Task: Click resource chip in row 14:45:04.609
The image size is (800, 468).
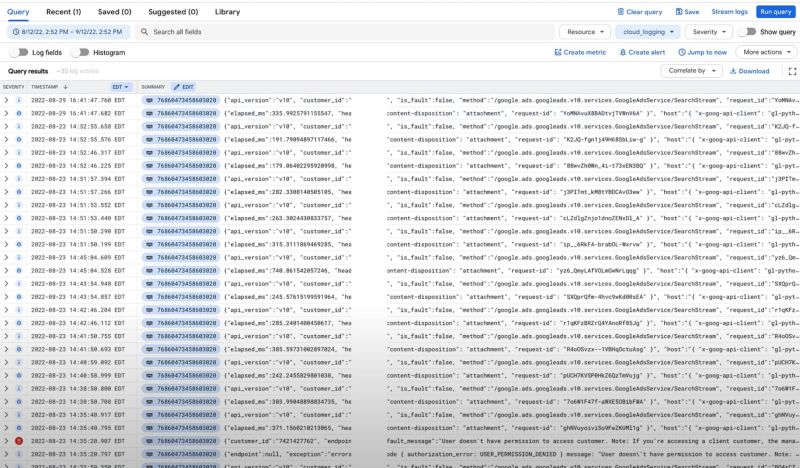Action: pos(181,257)
